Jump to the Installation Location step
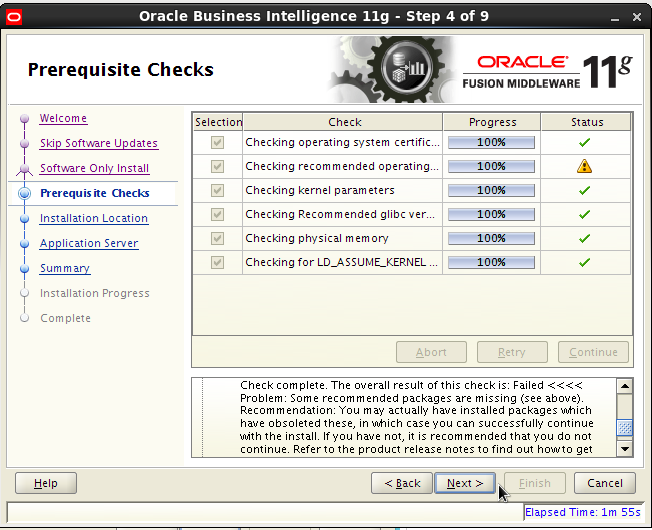The width and height of the screenshot is (652, 530). (x=94, y=218)
